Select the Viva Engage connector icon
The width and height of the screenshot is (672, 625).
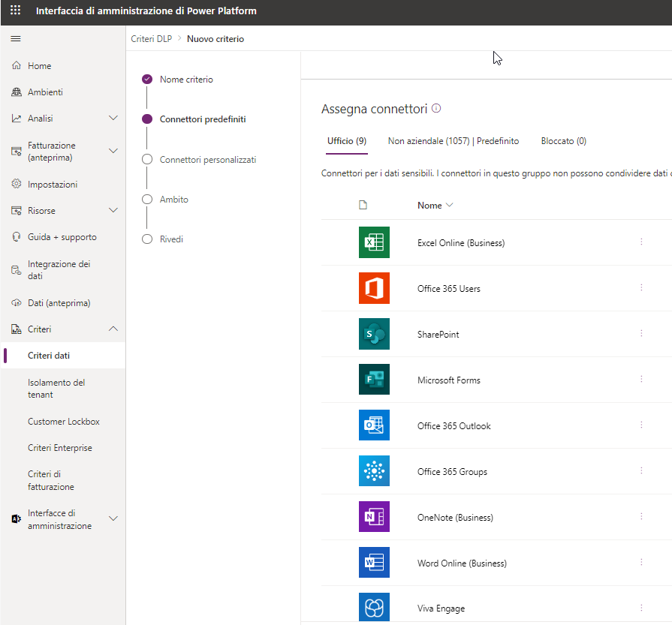pyautogui.click(x=374, y=608)
